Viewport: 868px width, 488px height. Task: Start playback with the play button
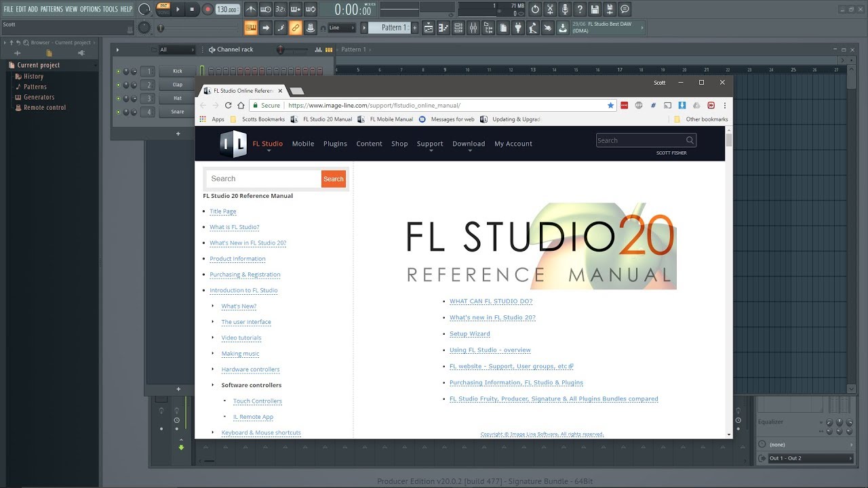[178, 9]
